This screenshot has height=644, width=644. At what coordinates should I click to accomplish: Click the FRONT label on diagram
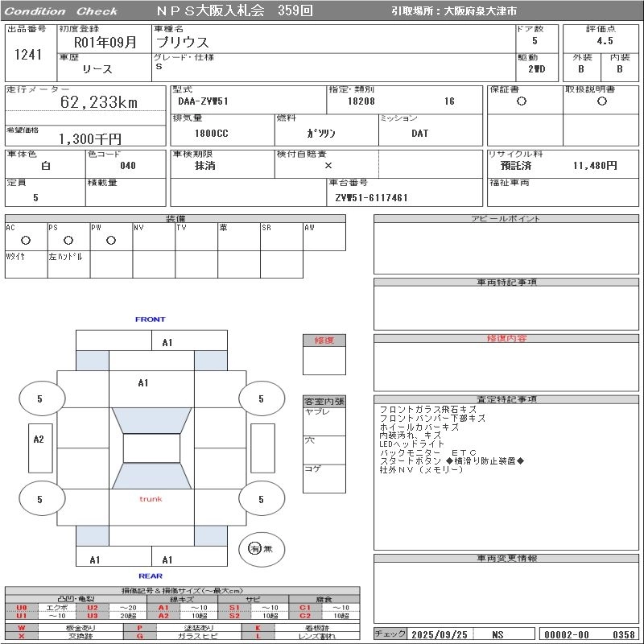coord(151,319)
